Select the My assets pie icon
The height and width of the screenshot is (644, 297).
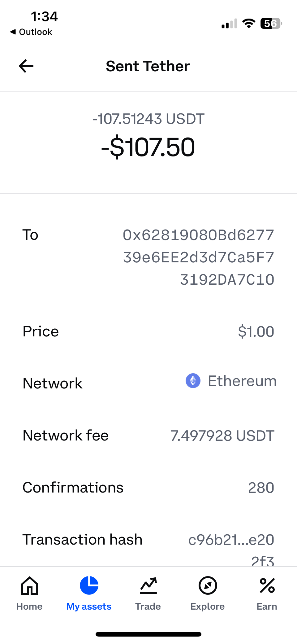pos(89,585)
